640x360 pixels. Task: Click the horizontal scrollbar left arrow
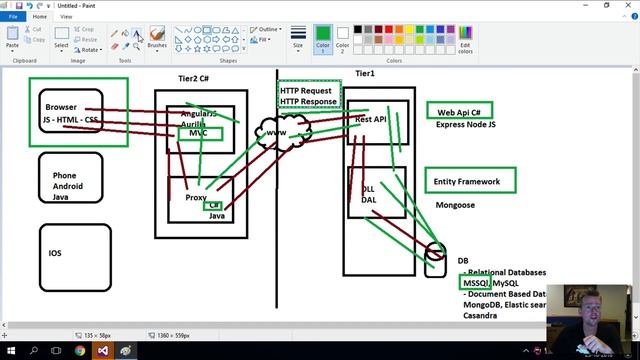coord(4,325)
